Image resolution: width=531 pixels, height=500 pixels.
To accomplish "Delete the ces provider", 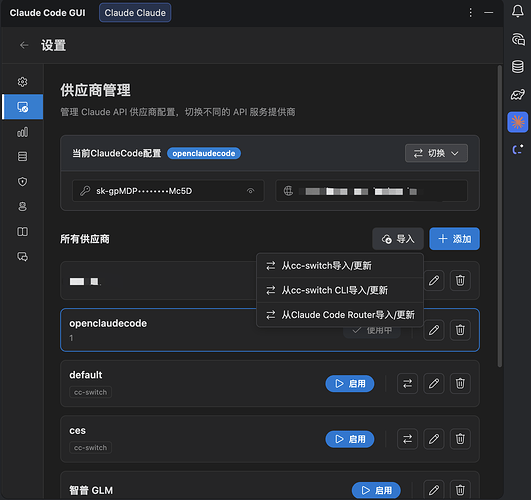I will point(460,439).
